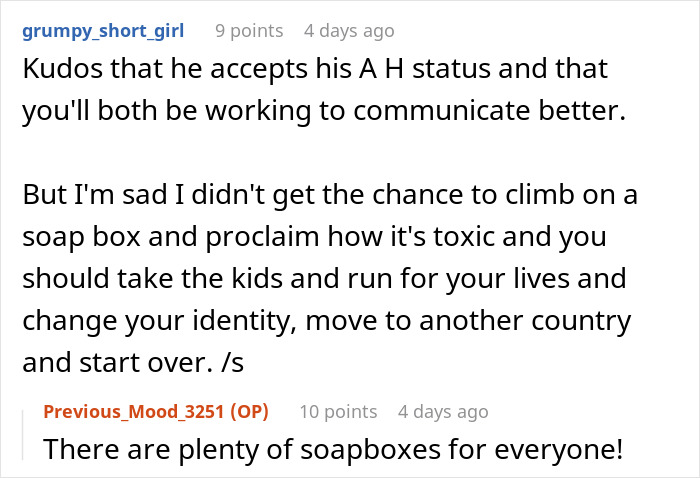Click the top comment's 4 days ago timestamp
700x478 pixels.
(349, 31)
